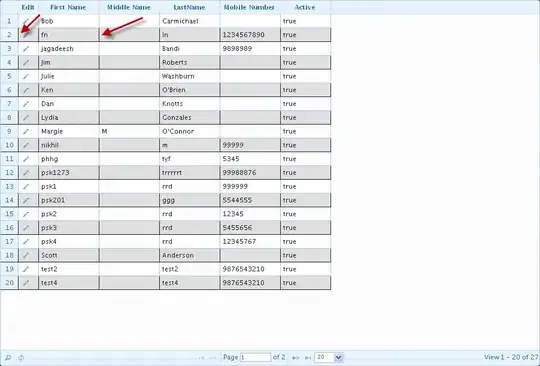Click the Knotts last name cell
Viewport: 540px width, 366px height.
[x=189, y=104]
